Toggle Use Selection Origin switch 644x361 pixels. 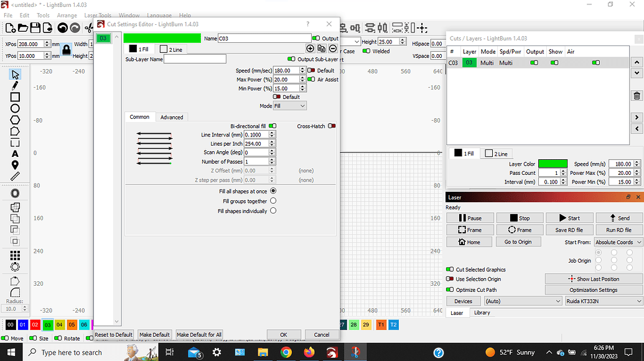450,279
